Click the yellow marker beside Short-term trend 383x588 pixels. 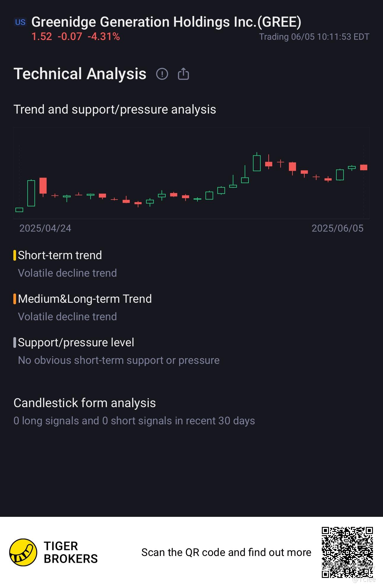point(15,255)
